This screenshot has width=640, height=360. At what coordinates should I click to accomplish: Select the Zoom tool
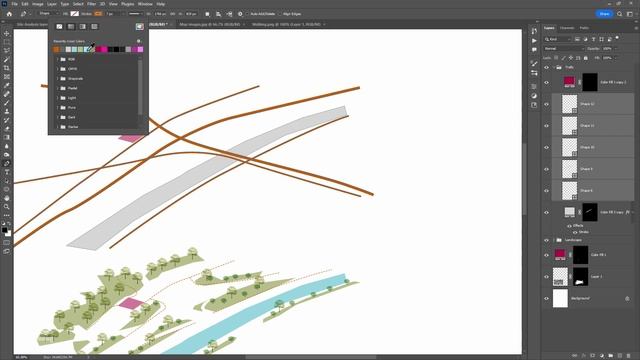(7, 207)
